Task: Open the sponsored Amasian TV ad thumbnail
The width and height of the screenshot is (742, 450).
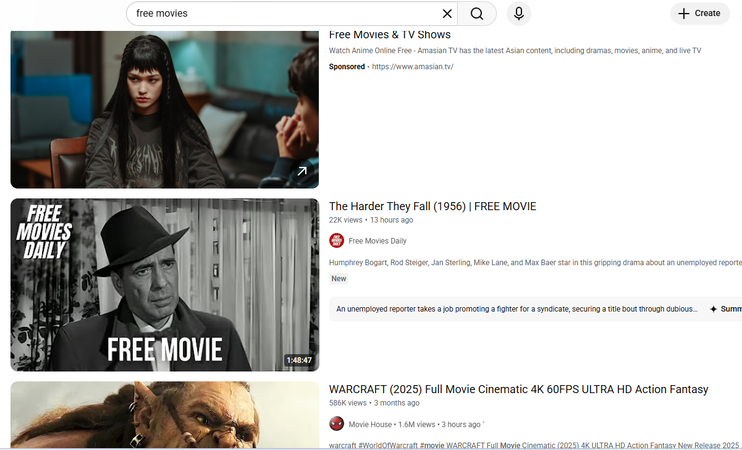Action: coord(165,109)
